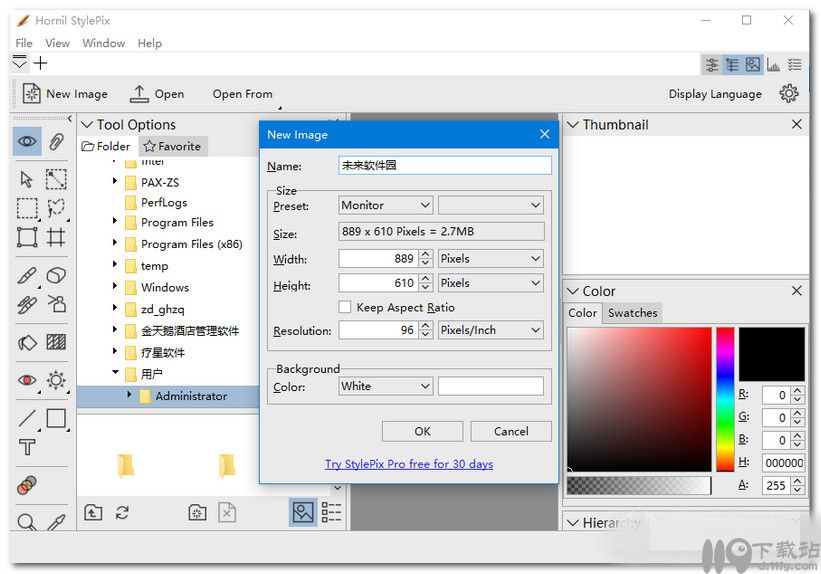Click the paperclip attach tool
The image size is (821, 574).
pos(56,141)
